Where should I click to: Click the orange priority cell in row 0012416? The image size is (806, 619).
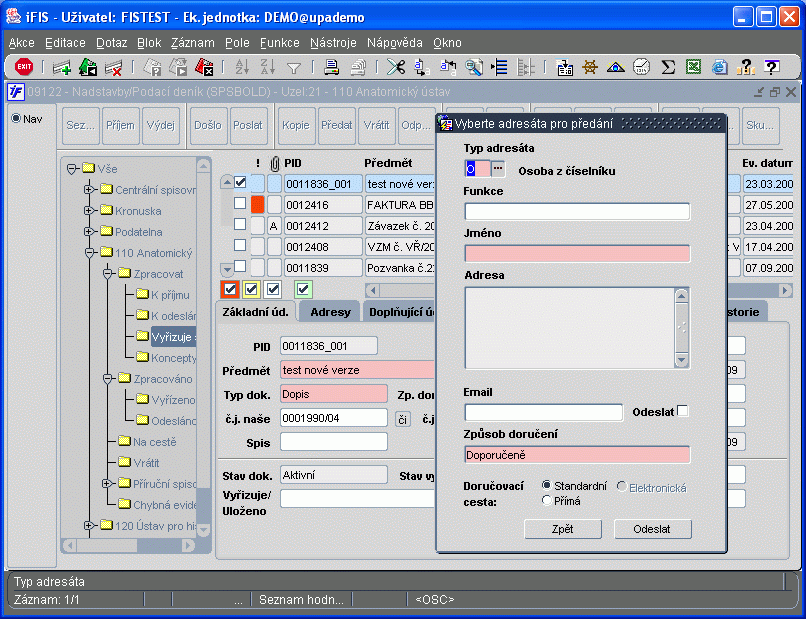257,204
